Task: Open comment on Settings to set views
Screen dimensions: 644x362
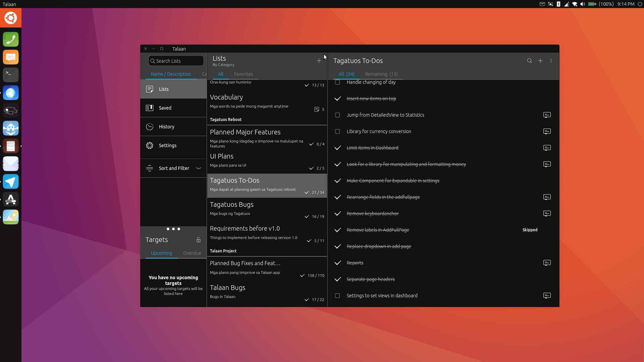Action: click(x=547, y=296)
